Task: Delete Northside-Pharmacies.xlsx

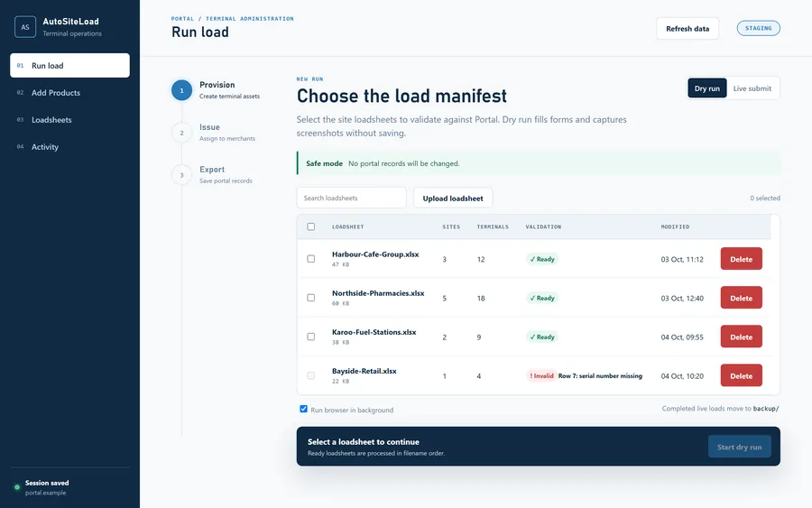Action: coord(741,298)
